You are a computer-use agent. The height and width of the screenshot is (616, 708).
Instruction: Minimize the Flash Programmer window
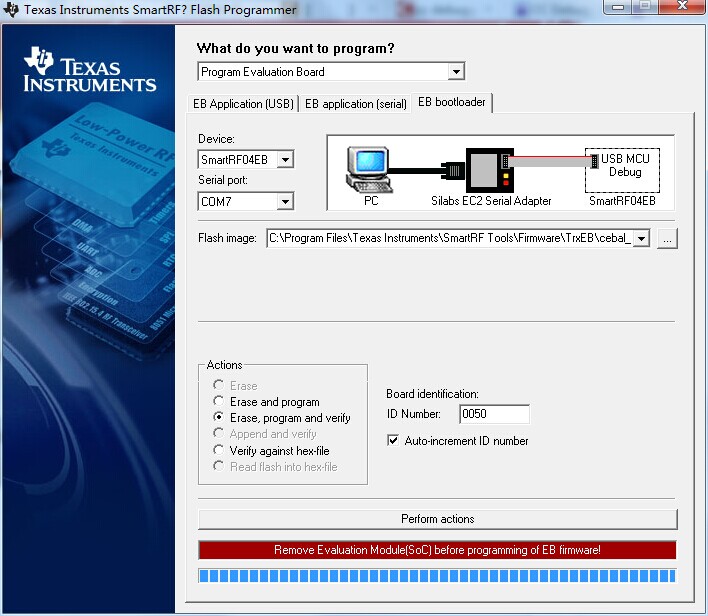click(x=618, y=7)
